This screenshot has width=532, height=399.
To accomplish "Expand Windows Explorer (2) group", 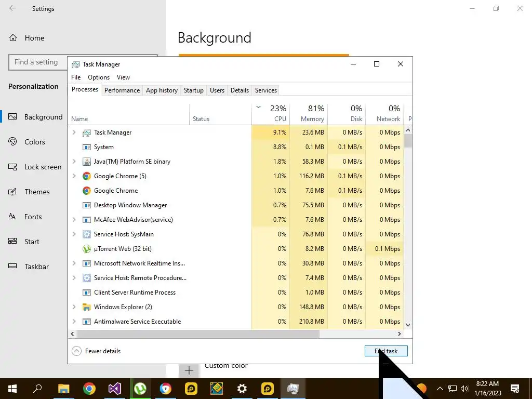I will (x=74, y=307).
